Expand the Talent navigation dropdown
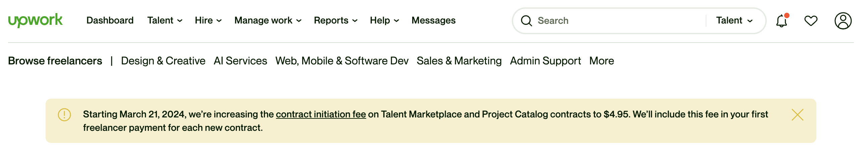Screen dimensions: 868x157 tap(165, 20)
